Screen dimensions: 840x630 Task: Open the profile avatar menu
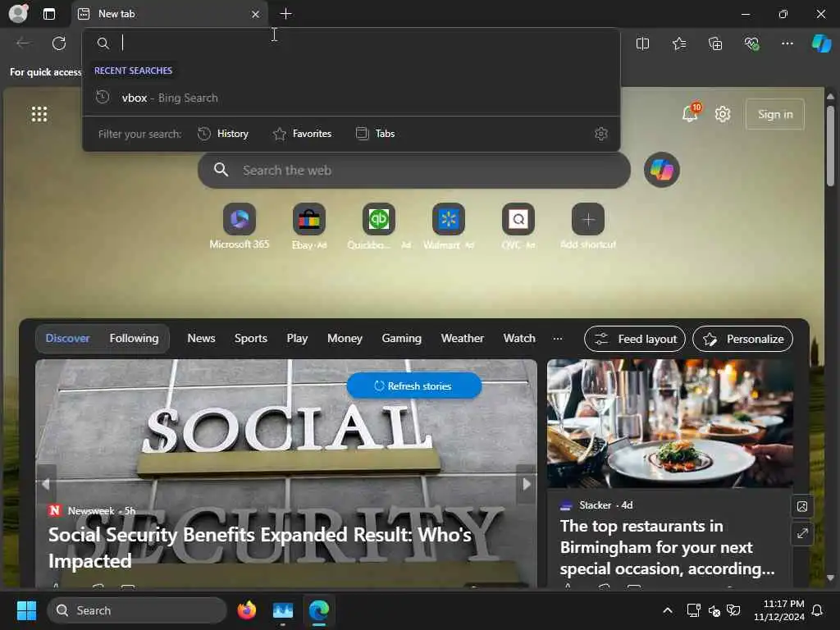point(18,13)
